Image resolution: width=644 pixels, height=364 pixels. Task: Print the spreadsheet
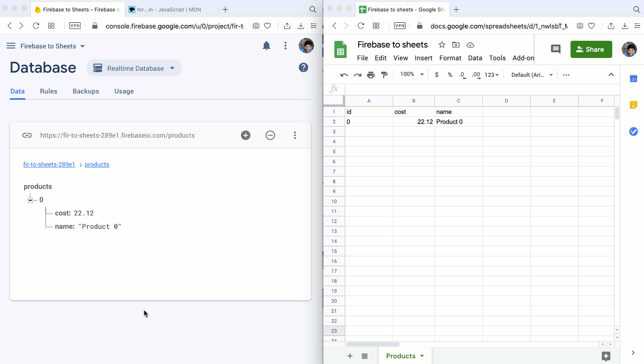[x=371, y=75]
